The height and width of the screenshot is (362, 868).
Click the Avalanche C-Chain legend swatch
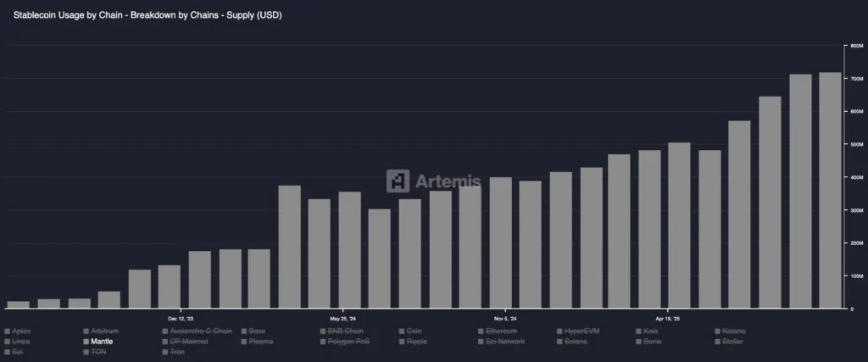tap(165, 331)
